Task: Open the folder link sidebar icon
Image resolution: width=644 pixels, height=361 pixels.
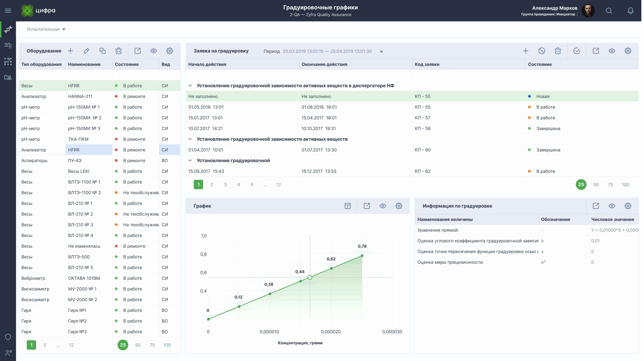Action: click(x=8, y=78)
